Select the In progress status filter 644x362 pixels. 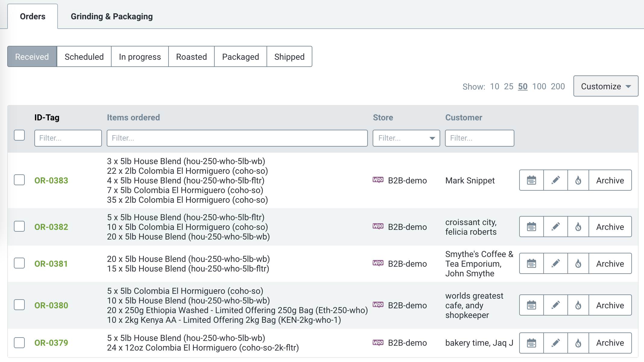tap(140, 57)
